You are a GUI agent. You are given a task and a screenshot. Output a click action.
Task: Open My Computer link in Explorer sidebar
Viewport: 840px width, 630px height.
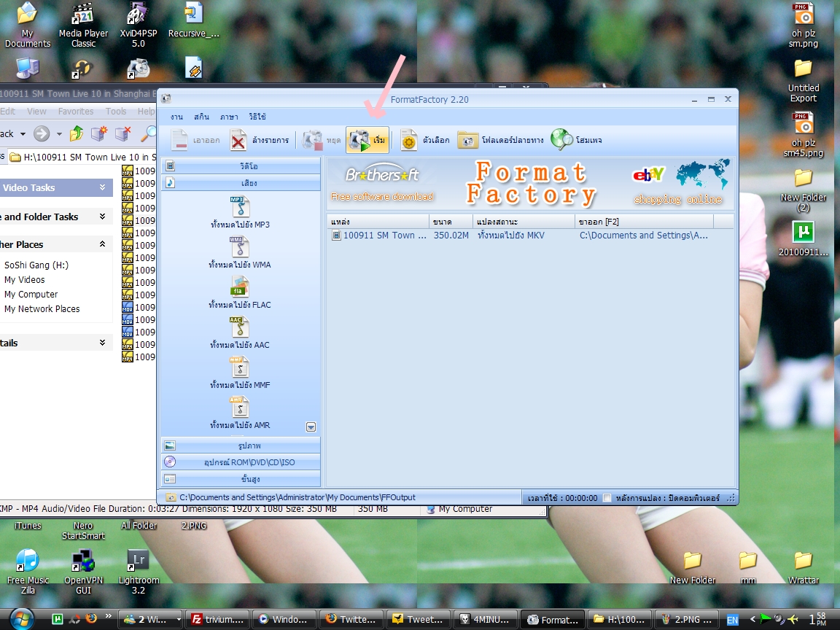(31, 294)
